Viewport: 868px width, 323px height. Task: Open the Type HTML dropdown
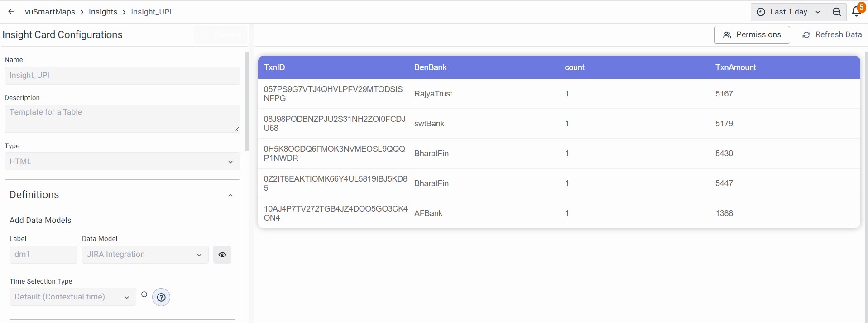pyautogui.click(x=122, y=161)
